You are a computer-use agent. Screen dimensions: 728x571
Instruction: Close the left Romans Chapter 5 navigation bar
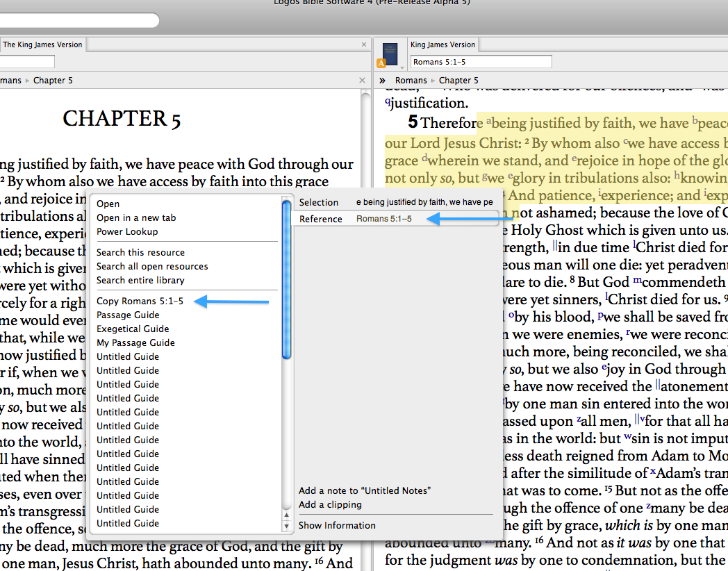(362, 81)
